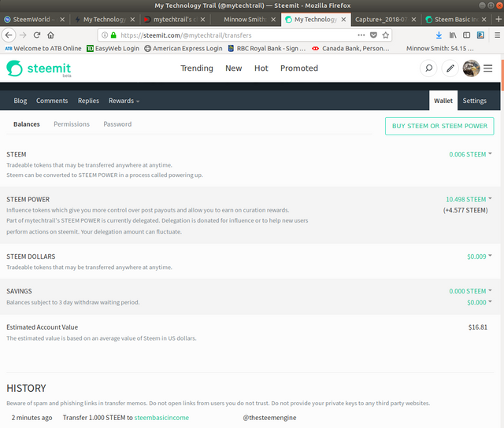Switch to the Minnow Smith browser tab
The width and height of the screenshot is (504, 428).
[244, 20]
